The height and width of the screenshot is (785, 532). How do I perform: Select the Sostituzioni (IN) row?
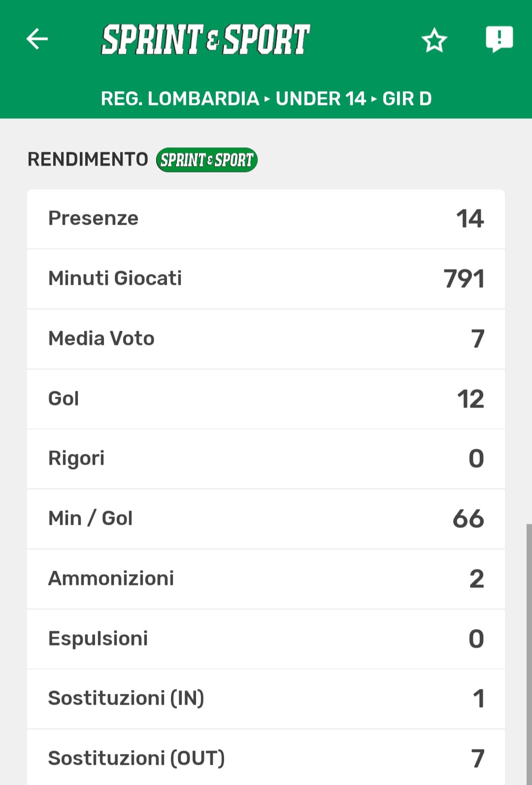(x=266, y=699)
